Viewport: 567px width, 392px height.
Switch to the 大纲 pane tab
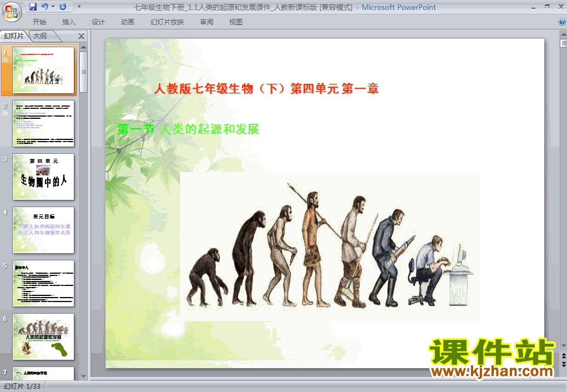[40, 36]
